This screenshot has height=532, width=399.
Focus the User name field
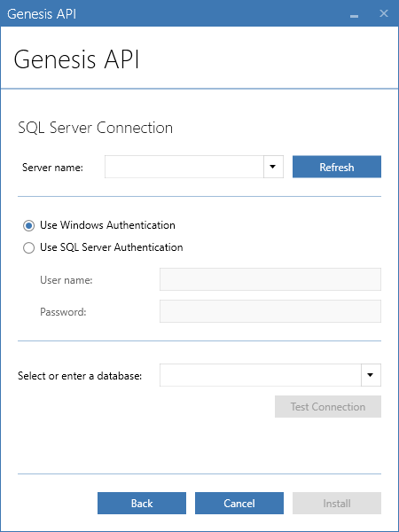coord(270,279)
